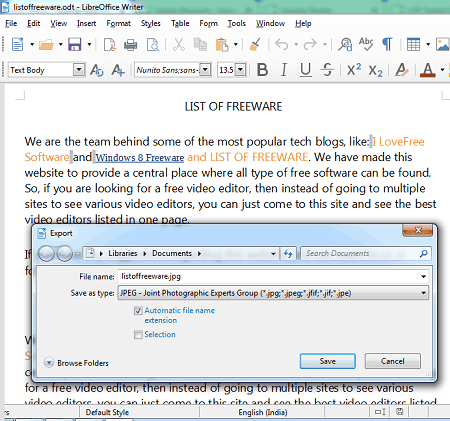Apply Underline formatting
The image size is (450, 421).
click(305, 70)
